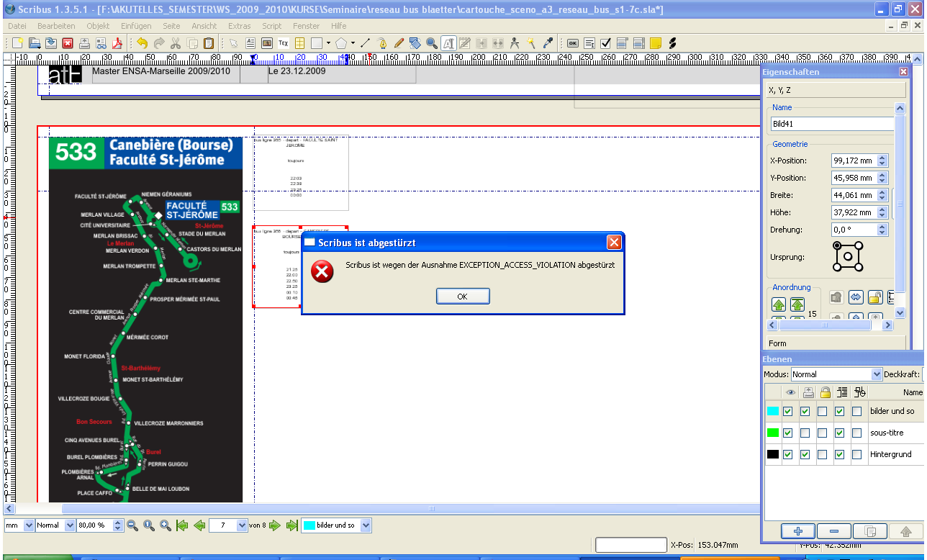Toggle lock checkbox for 'bilder und so' layer
This screenshot has height=560, width=927.
click(x=822, y=412)
